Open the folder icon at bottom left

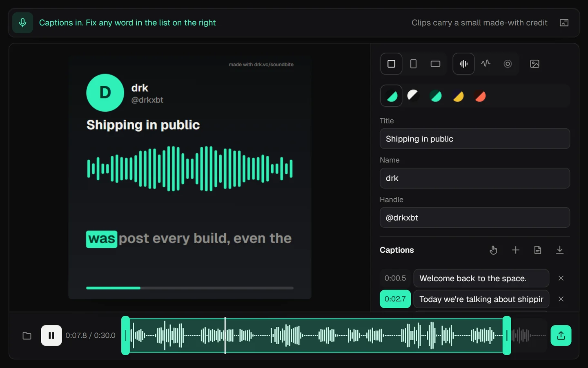click(27, 336)
